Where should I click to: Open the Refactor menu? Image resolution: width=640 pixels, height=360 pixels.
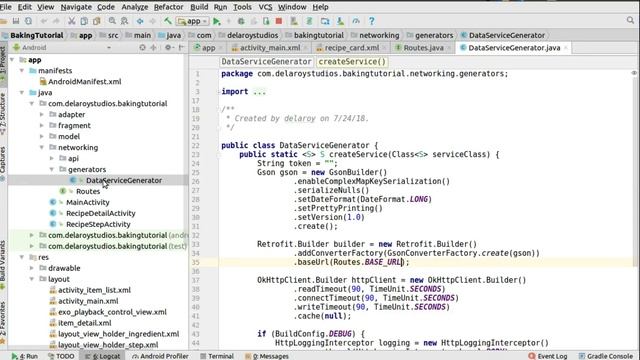(x=168, y=7)
